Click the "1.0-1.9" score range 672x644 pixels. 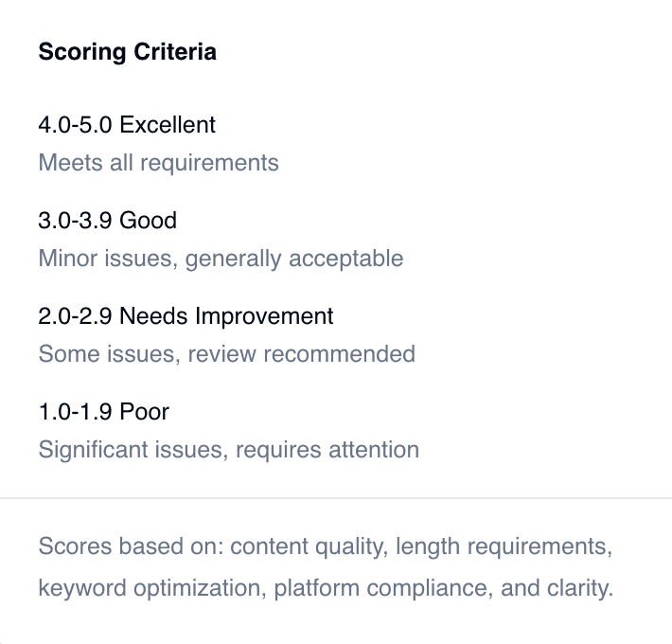(76, 412)
